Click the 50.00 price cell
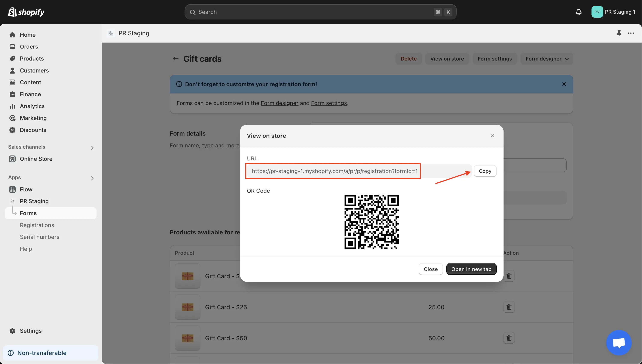 436,338
